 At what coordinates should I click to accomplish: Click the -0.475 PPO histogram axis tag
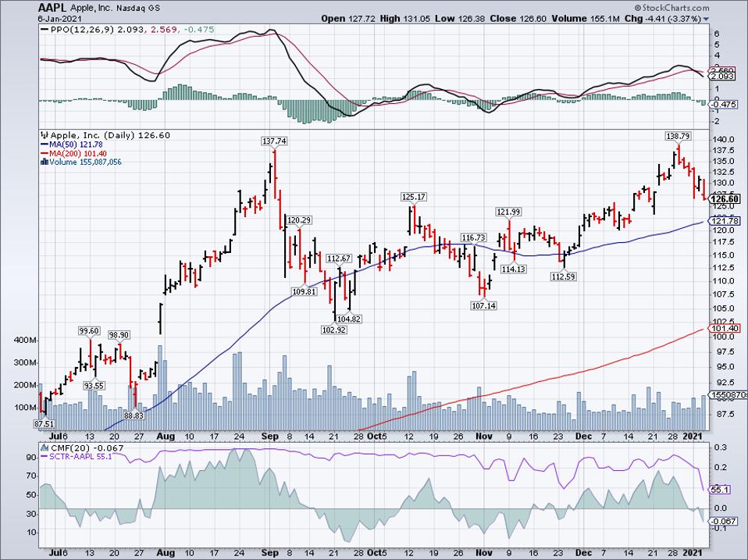pyautogui.click(x=723, y=104)
